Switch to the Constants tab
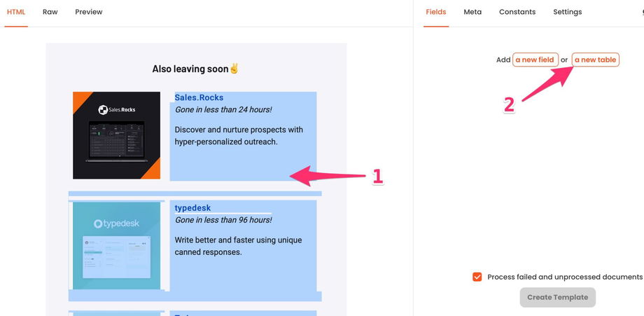 (517, 12)
